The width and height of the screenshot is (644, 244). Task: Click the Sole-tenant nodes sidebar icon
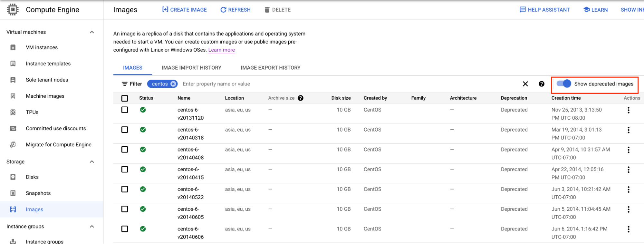click(x=13, y=80)
